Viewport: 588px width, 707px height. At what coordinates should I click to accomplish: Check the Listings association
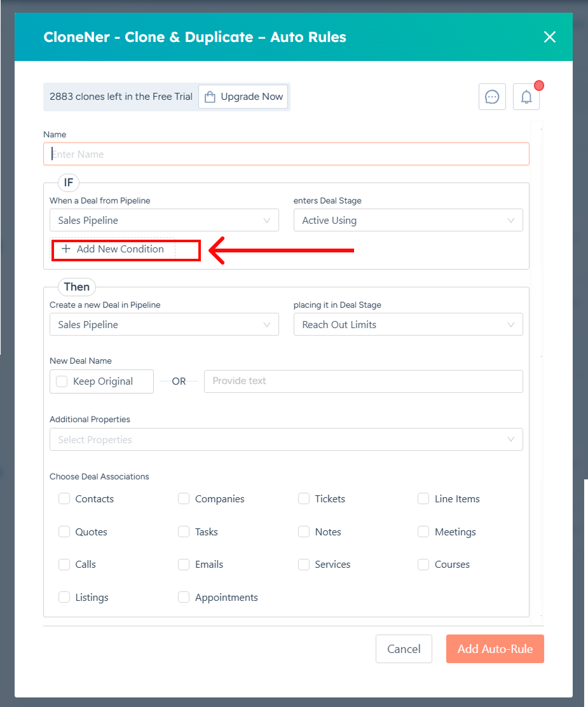(x=64, y=597)
